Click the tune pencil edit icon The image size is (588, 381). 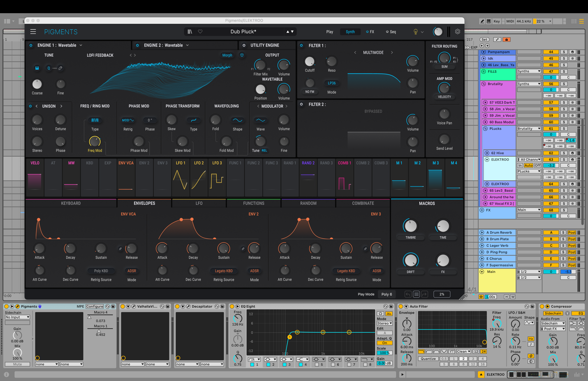coord(60,68)
